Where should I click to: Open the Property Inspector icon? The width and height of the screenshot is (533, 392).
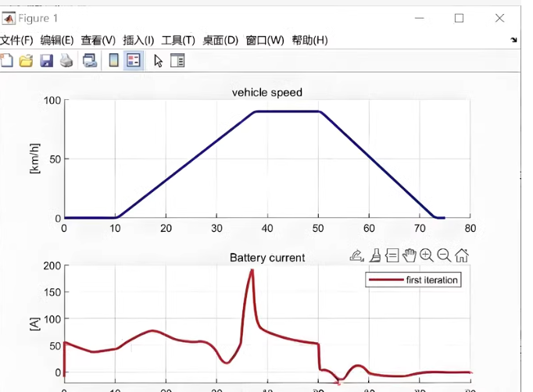177,60
